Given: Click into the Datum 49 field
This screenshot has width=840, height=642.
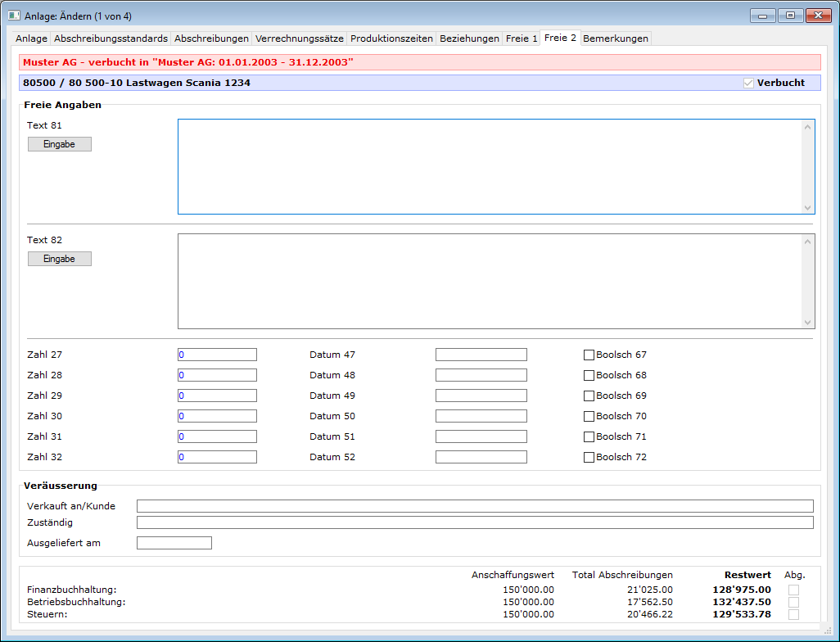Looking at the screenshot, I should coord(481,396).
